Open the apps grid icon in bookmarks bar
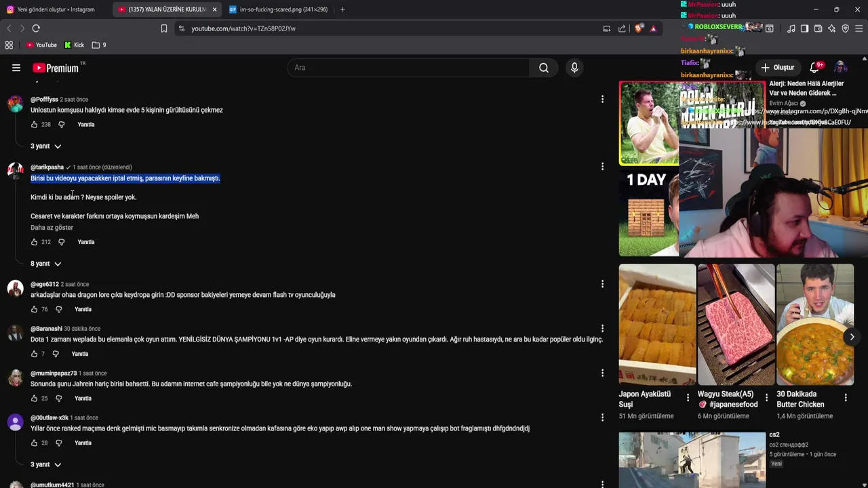This screenshot has height=488, width=868. pos(9,45)
